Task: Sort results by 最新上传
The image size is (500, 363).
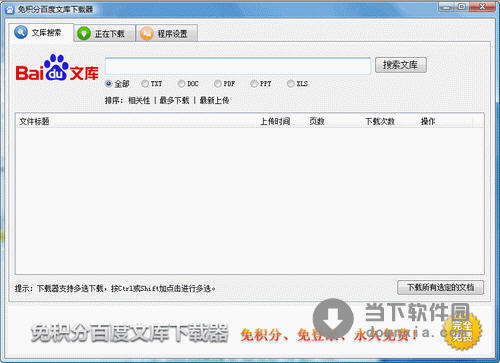Action: point(214,100)
